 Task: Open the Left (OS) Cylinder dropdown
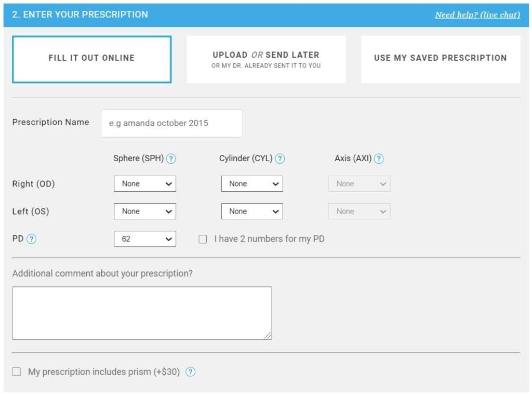tap(252, 212)
